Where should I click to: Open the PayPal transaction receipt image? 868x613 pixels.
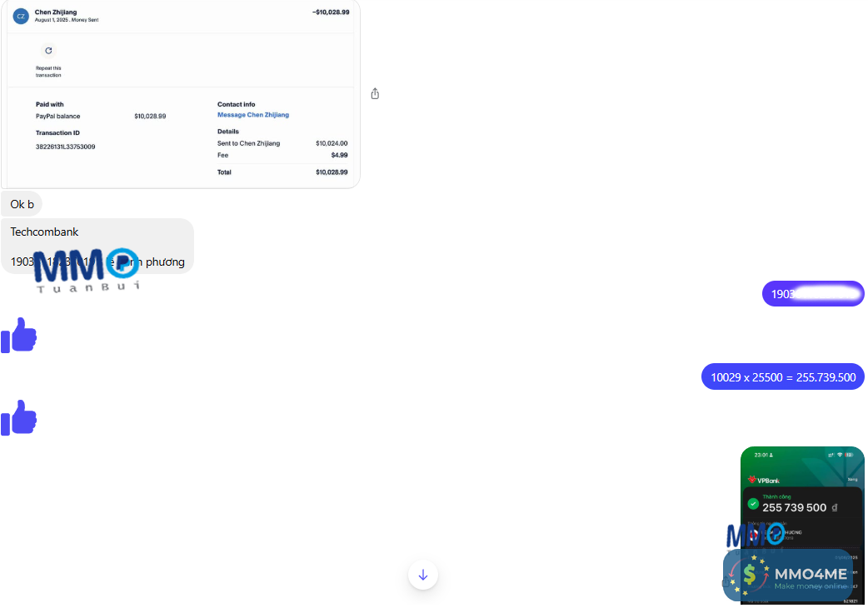click(x=181, y=93)
